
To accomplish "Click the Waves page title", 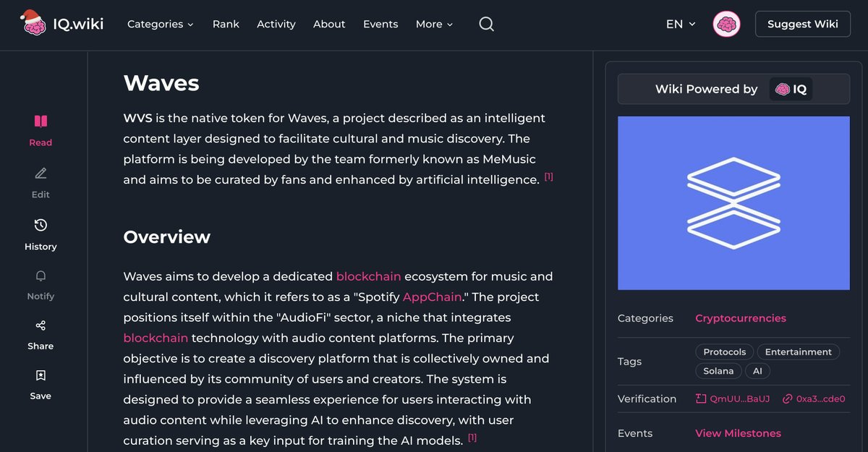I will click(161, 83).
